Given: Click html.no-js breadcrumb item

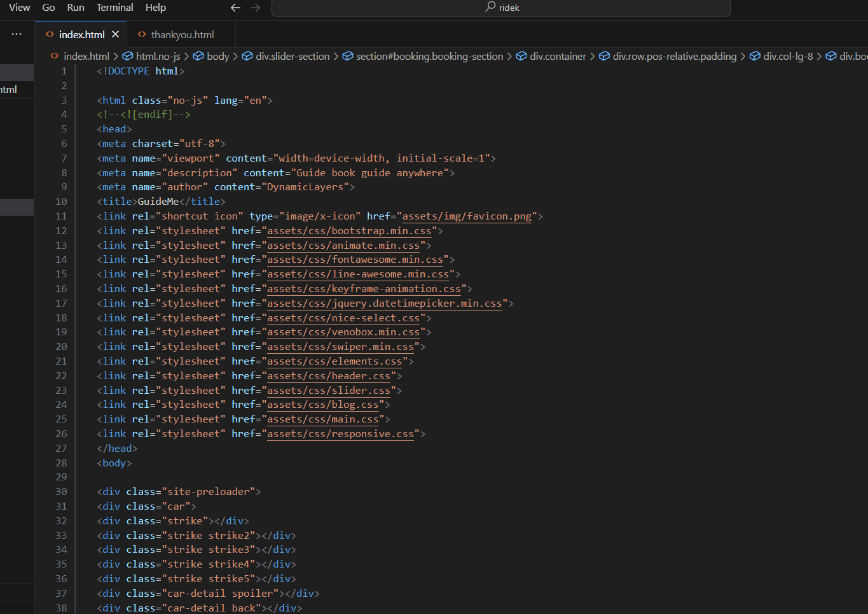Looking at the screenshot, I should click(x=158, y=57).
